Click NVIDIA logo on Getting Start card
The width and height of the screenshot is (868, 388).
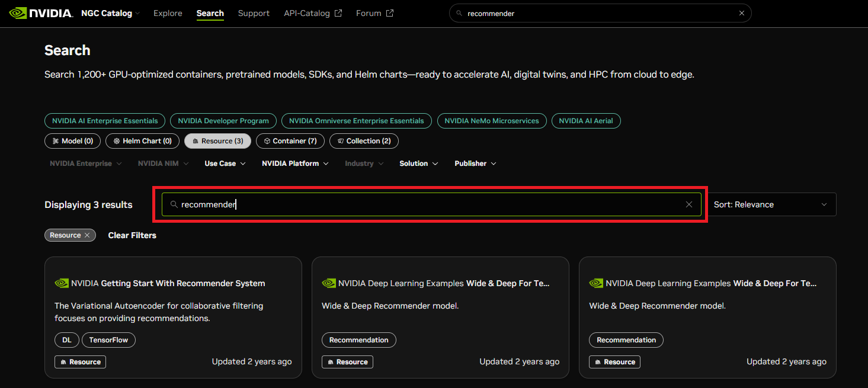[x=62, y=283]
